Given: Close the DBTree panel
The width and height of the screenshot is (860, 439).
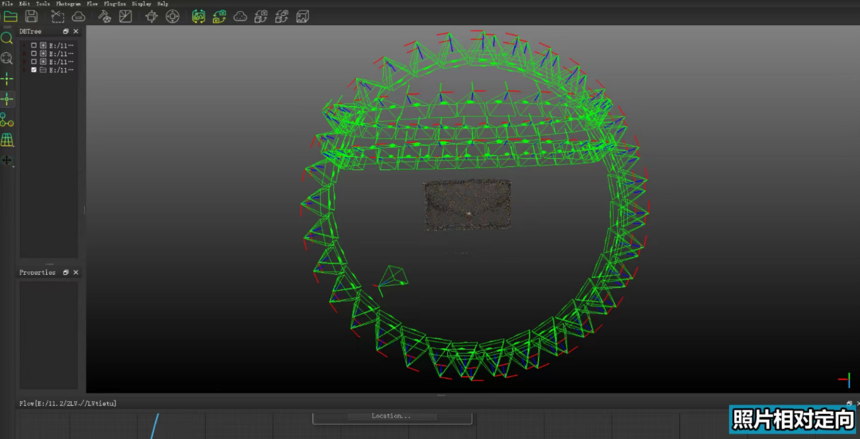Looking at the screenshot, I should [76, 31].
